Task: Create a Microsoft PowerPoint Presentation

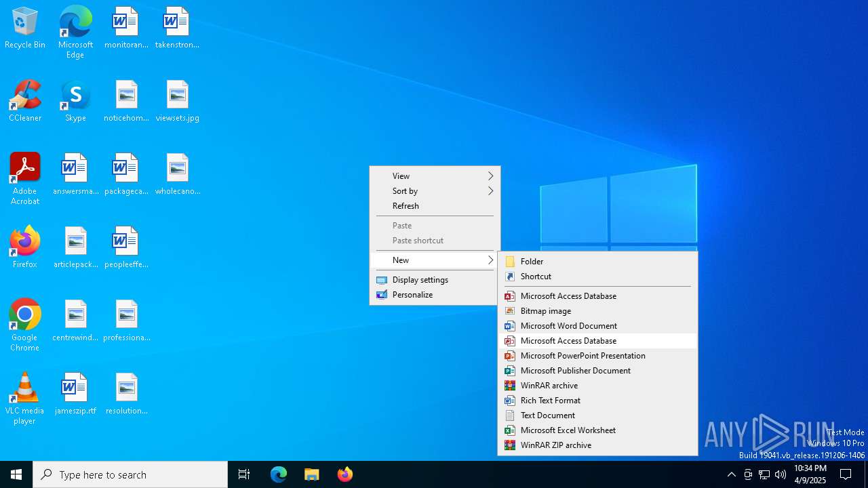Action: point(597,356)
